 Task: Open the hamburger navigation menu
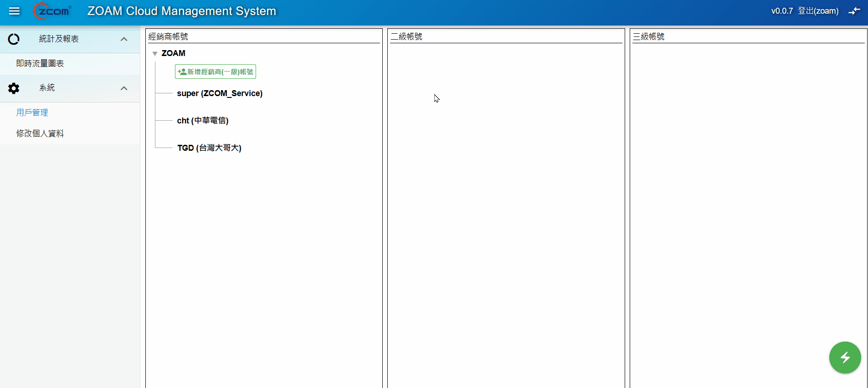[15, 11]
